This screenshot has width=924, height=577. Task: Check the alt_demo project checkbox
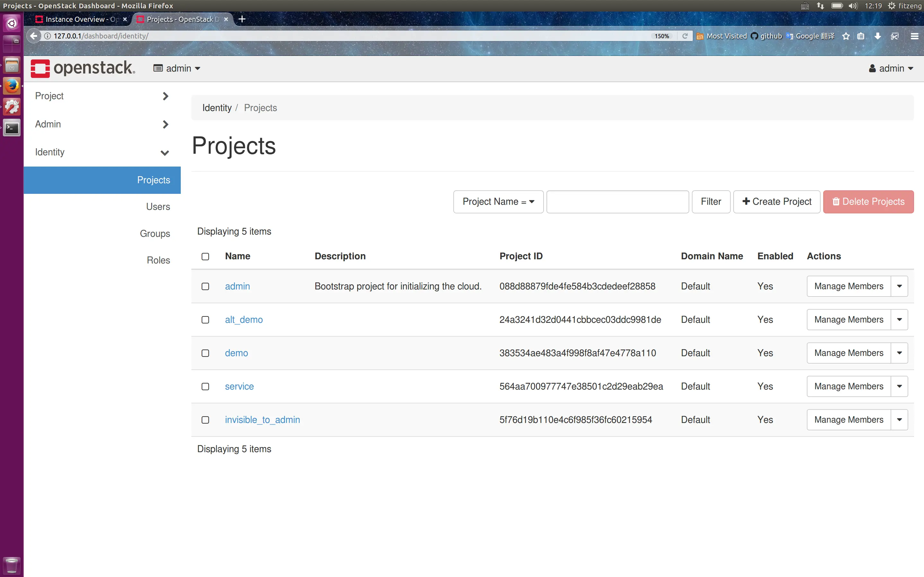205,320
